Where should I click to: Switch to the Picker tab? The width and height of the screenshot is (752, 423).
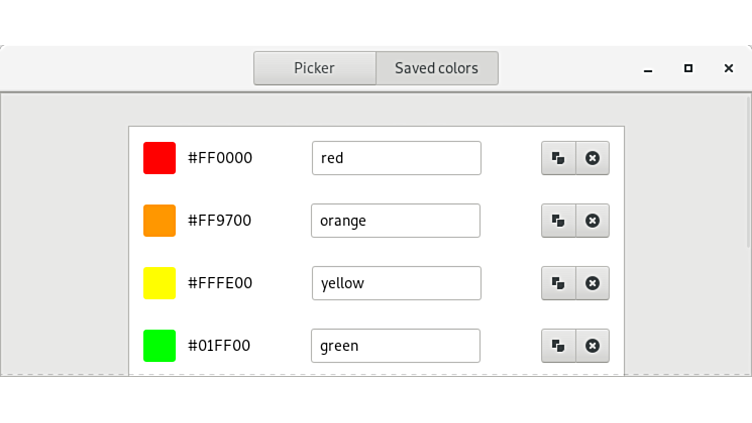(x=314, y=69)
